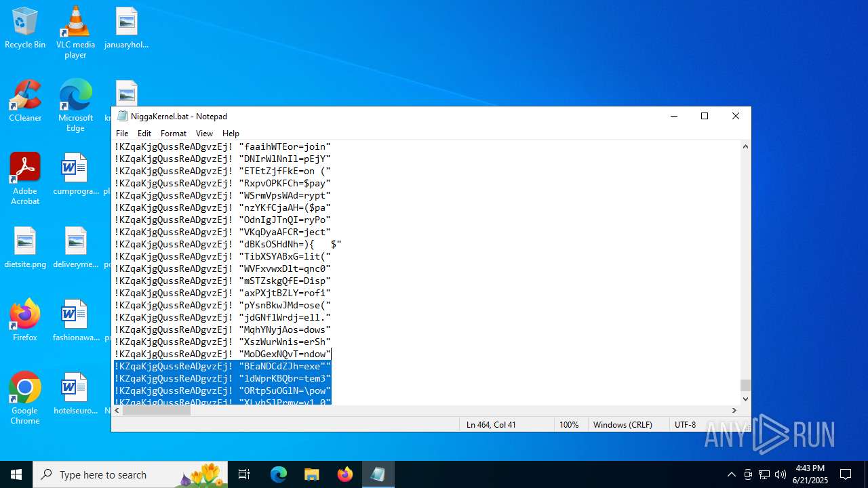This screenshot has height=488, width=868.
Task: Open the View menu in Notepad
Action: coord(204,134)
